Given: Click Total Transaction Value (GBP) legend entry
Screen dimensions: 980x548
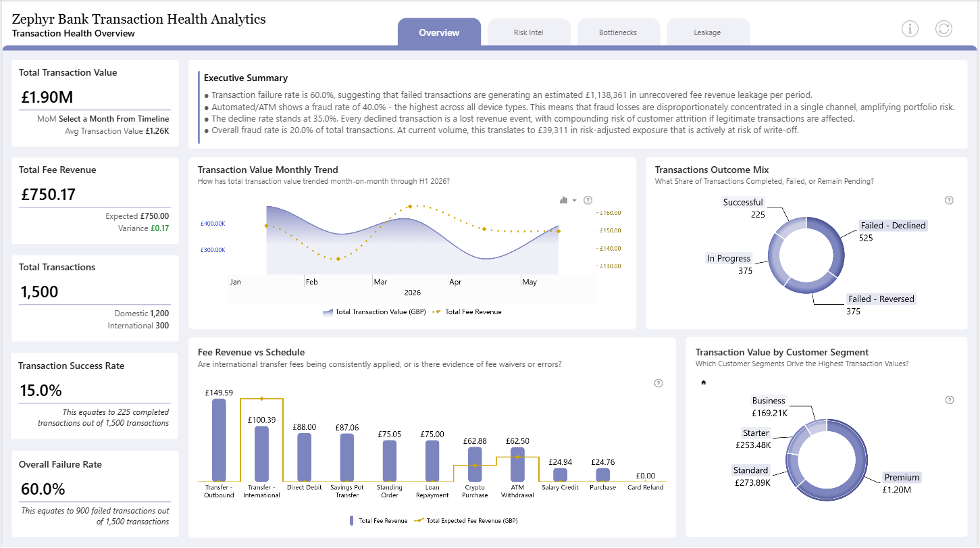Looking at the screenshot, I should pyautogui.click(x=374, y=312).
